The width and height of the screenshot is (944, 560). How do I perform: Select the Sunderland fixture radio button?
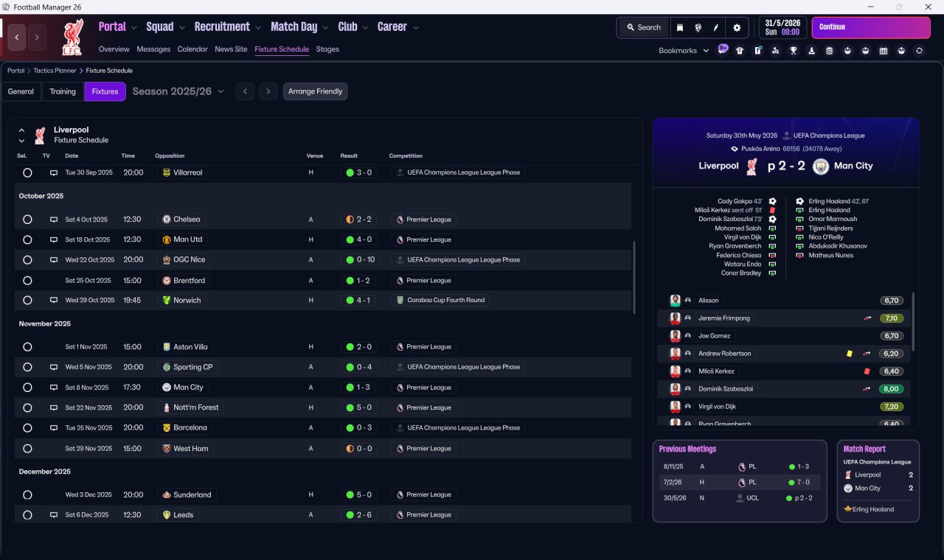pyautogui.click(x=27, y=495)
